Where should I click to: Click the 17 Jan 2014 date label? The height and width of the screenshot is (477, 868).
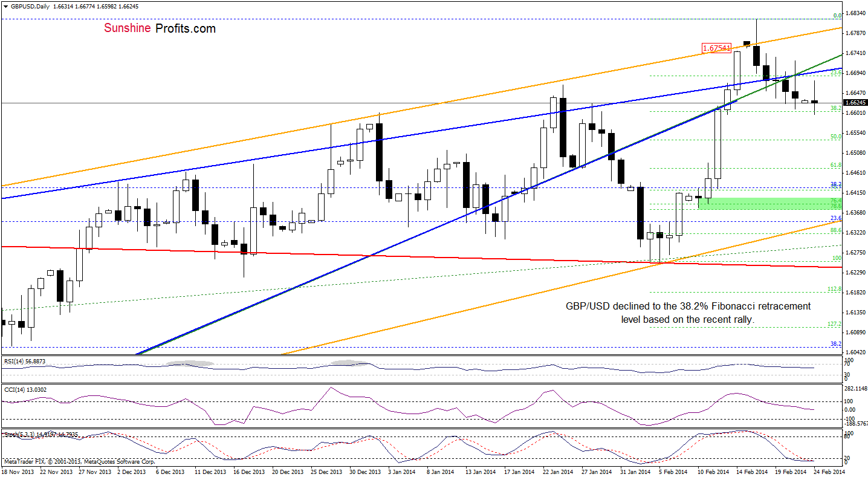(520, 472)
